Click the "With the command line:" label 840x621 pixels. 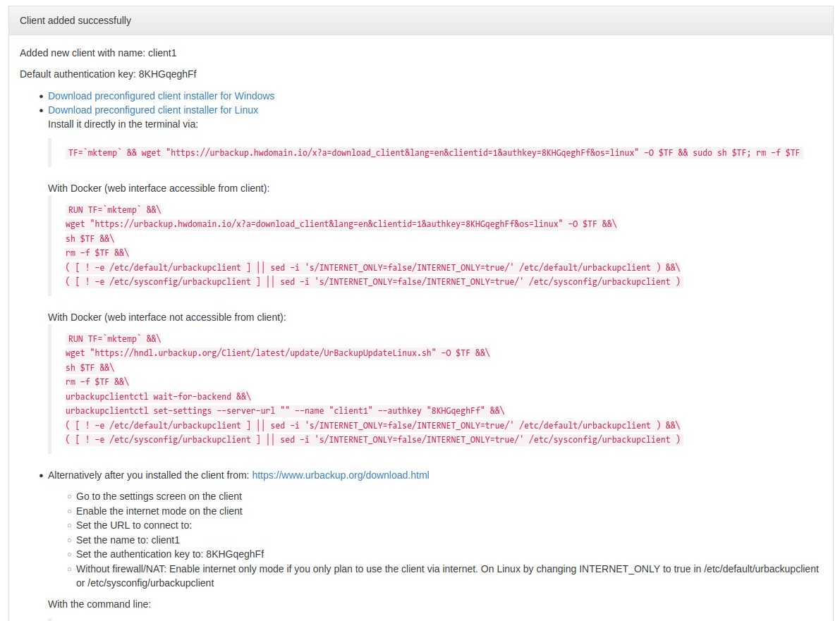(99, 604)
